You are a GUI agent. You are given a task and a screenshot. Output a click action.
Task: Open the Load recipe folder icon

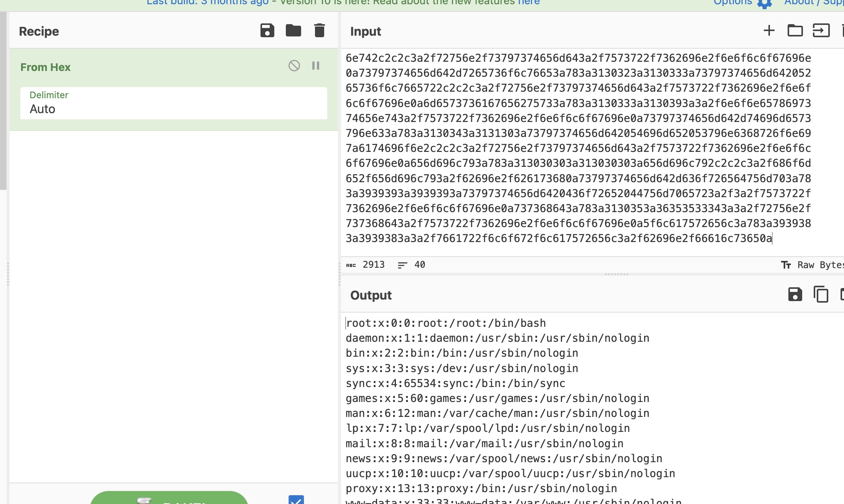[x=293, y=31]
